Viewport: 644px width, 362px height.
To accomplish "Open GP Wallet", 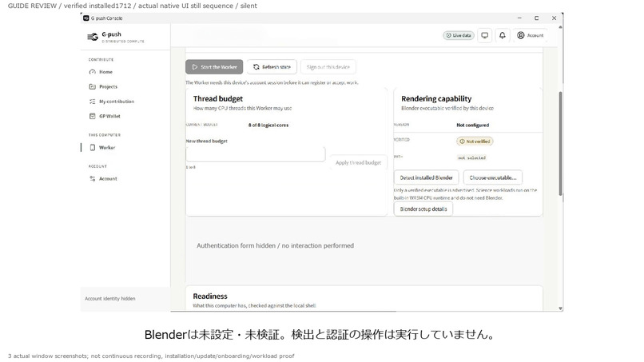I will pos(109,117).
